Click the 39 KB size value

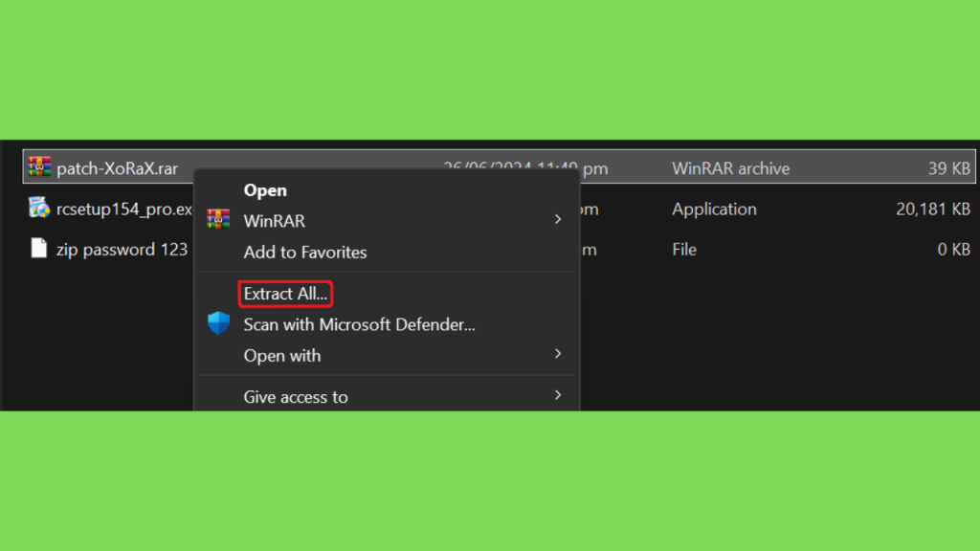pyautogui.click(x=948, y=168)
